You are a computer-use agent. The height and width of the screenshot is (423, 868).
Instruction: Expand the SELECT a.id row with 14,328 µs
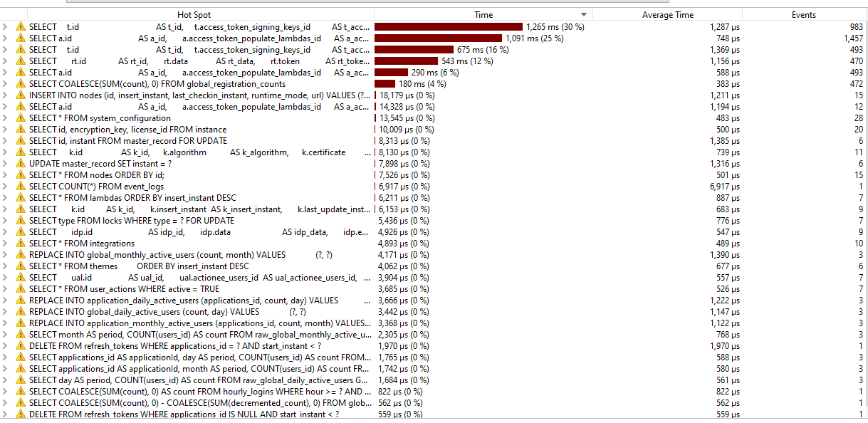6,107
